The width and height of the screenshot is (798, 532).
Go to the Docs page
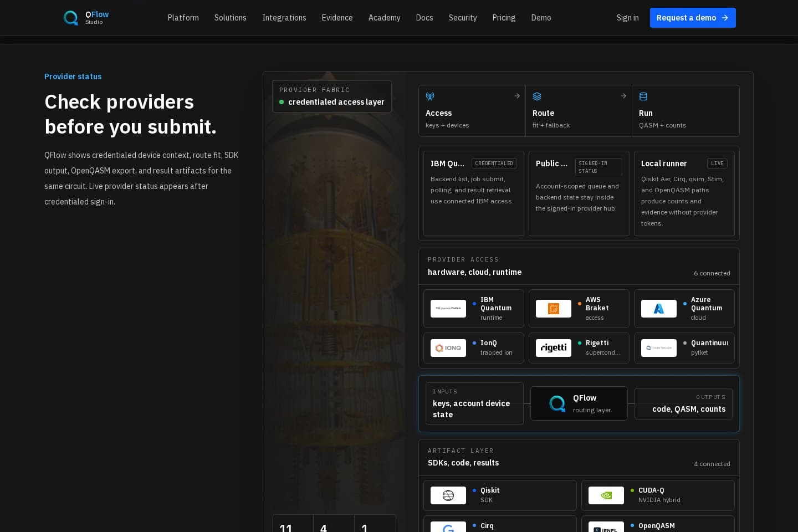click(x=424, y=18)
